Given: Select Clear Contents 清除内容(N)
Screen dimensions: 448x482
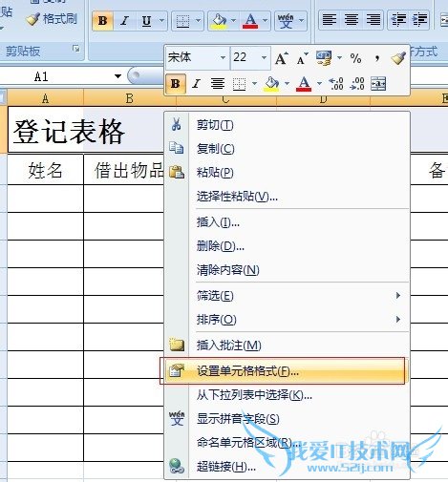Looking at the screenshot, I should coord(287,270).
